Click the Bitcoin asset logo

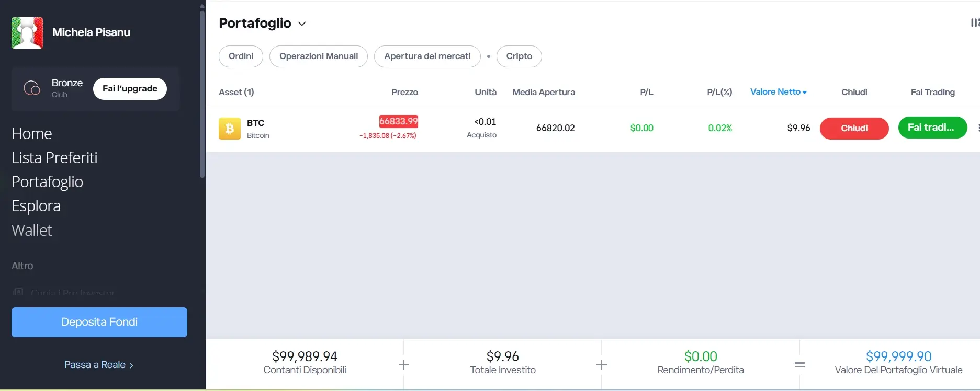click(229, 129)
